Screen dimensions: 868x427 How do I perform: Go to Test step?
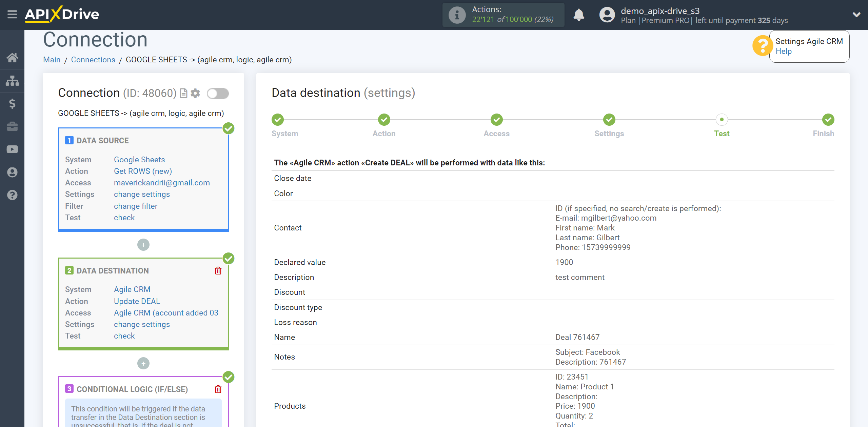coord(722,120)
